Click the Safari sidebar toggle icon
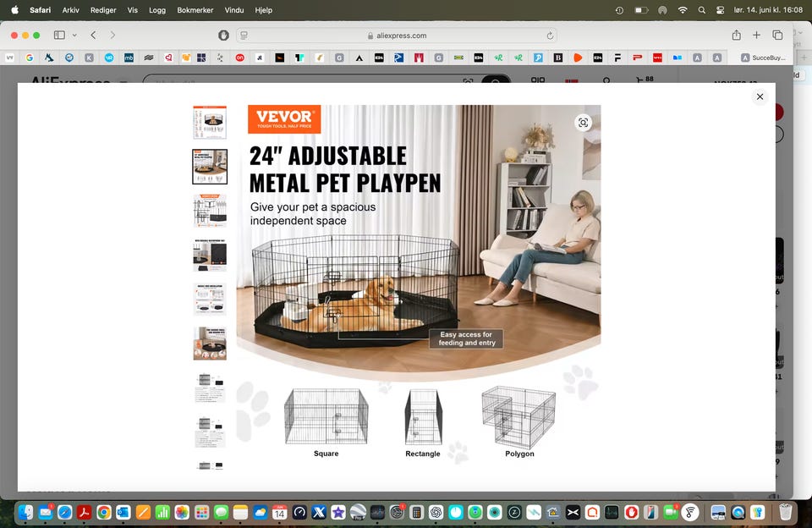Image resolution: width=812 pixels, height=528 pixels. coord(59,36)
